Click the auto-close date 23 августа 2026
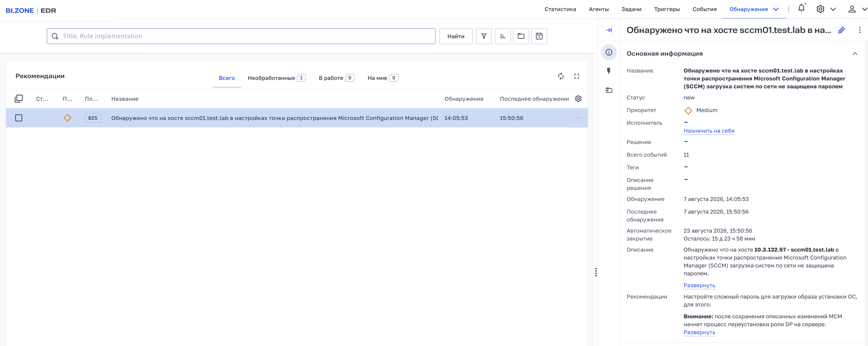Image resolution: width=868 pixels, height=346 pixels. [718, 231]
